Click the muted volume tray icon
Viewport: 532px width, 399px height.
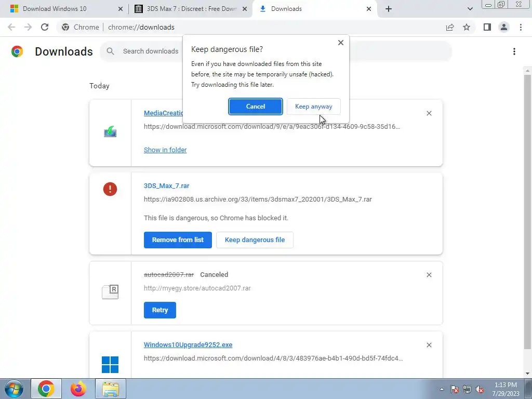[x=480, y=389]
